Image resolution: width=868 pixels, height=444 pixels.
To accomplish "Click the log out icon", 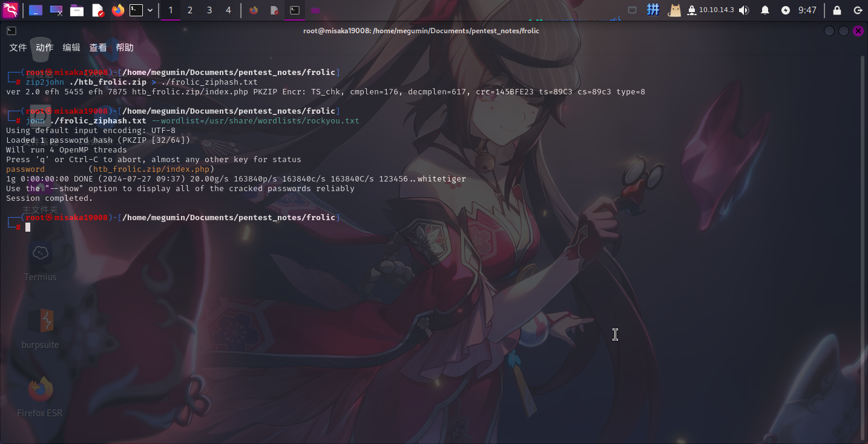I will tap(858, 10).
